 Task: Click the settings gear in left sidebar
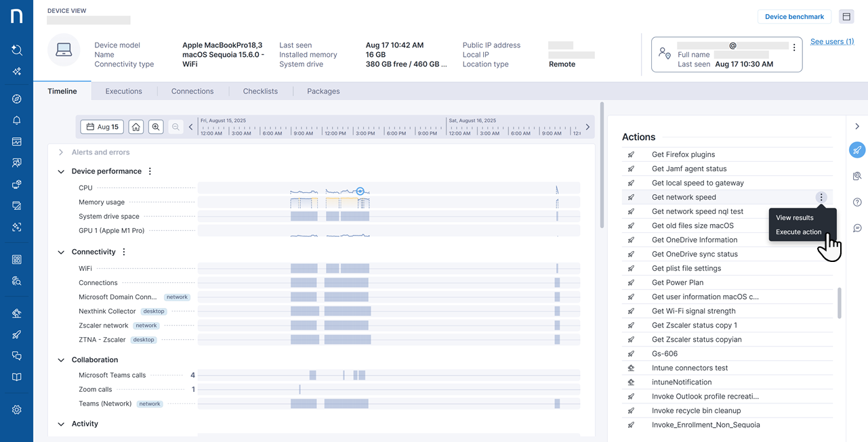(17, 410)
